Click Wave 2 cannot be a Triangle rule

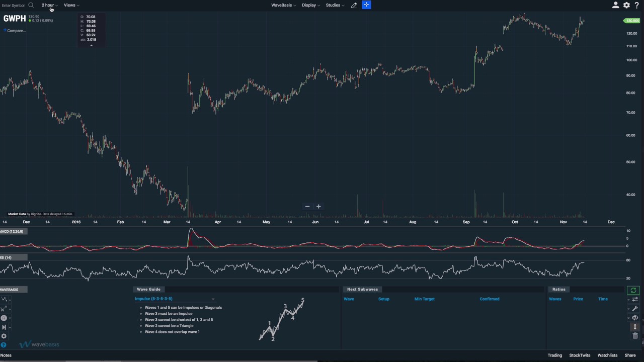click(x=169, y=326)
